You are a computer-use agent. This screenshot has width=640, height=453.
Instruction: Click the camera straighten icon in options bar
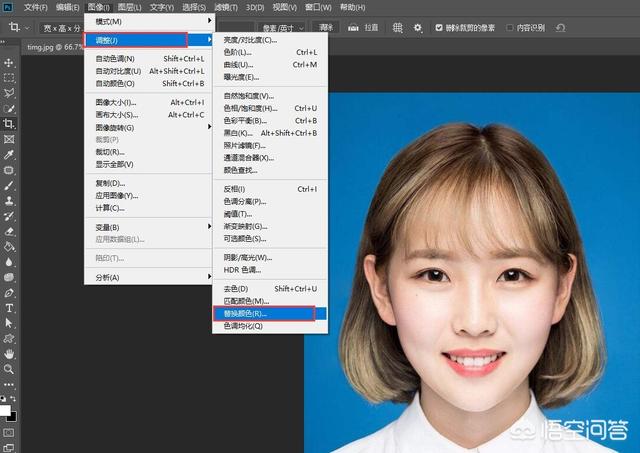click(x=353, y=28)
